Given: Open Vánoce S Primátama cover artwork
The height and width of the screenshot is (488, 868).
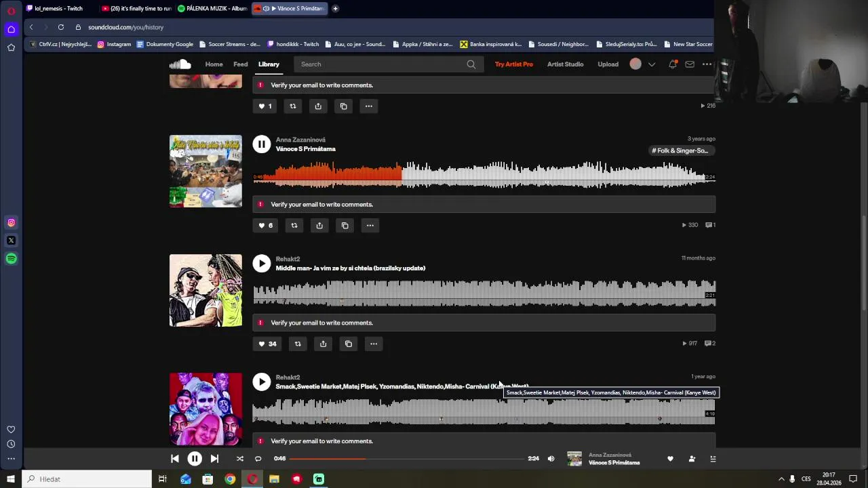Looking at the screenshot, I should point(205,171).
